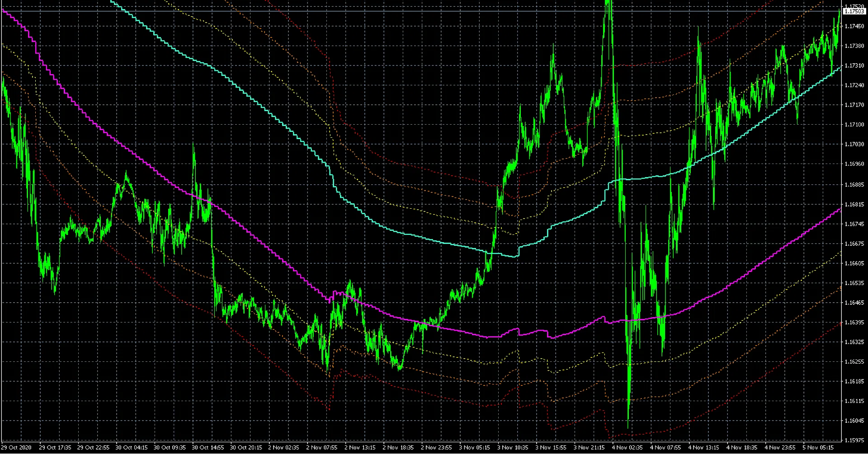Click the 1.16815 price axis label
The height and width of the screenshot is (454, 868).
coord(854,205)
